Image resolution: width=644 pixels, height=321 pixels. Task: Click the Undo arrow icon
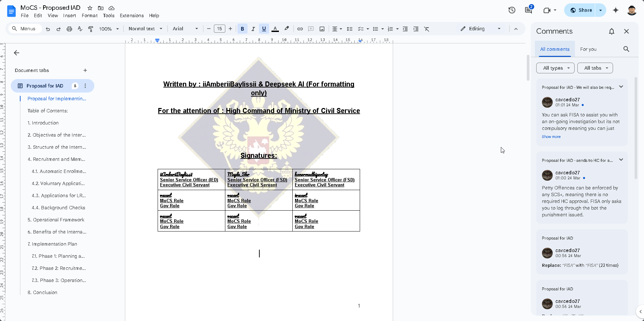[x=48, y=29]
